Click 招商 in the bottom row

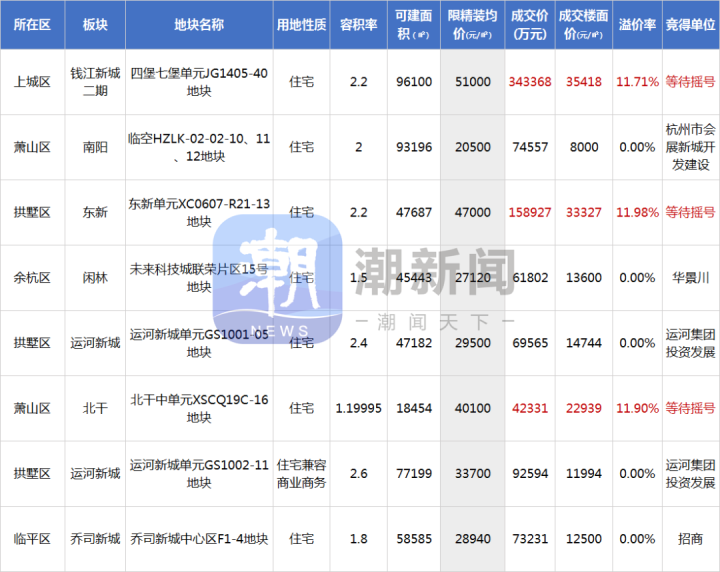[x=690, y=539]
